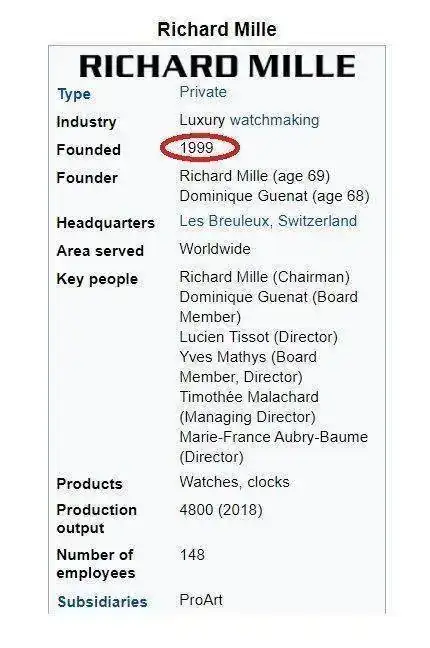Image resolution: width=430 pixels, height=648 pixels.
Task: Click Marie-France Aubry-Baume entry
Action: pyautogui.click(x=274, y=447)
